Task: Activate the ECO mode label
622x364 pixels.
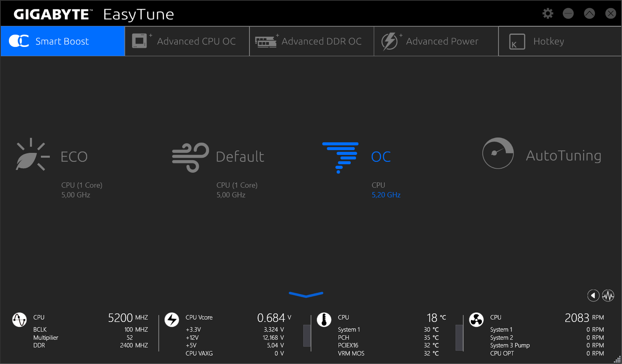Action: click(x=74, y=157)
